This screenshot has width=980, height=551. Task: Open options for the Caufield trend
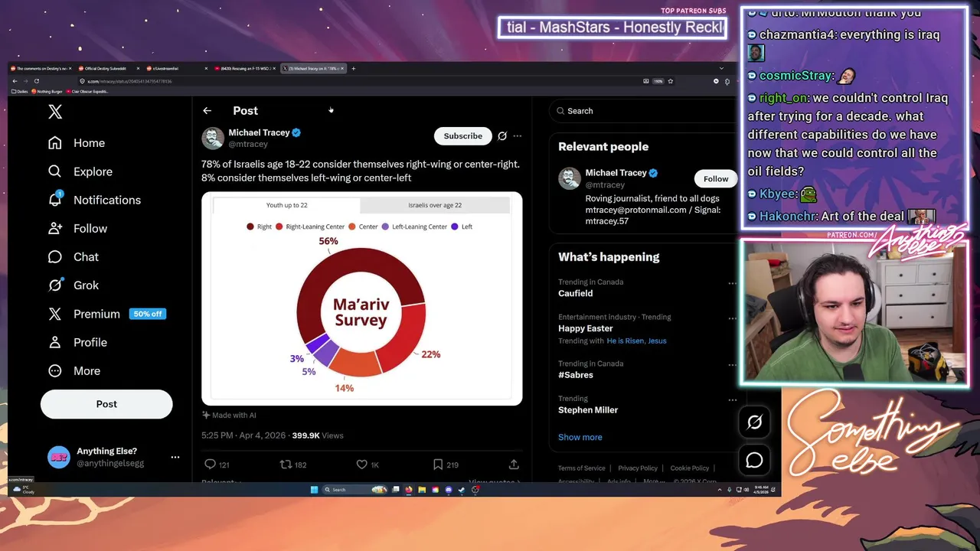pyautogui.click(x=732, y=283)
